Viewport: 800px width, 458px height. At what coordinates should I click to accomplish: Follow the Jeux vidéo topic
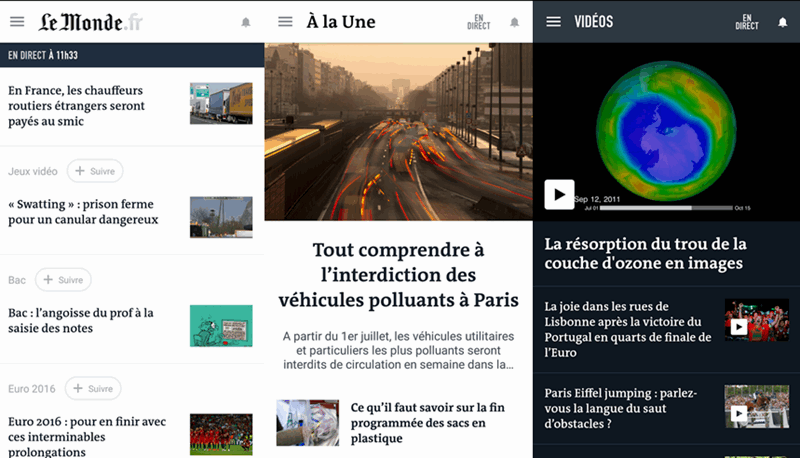click(x=95, y=171)
